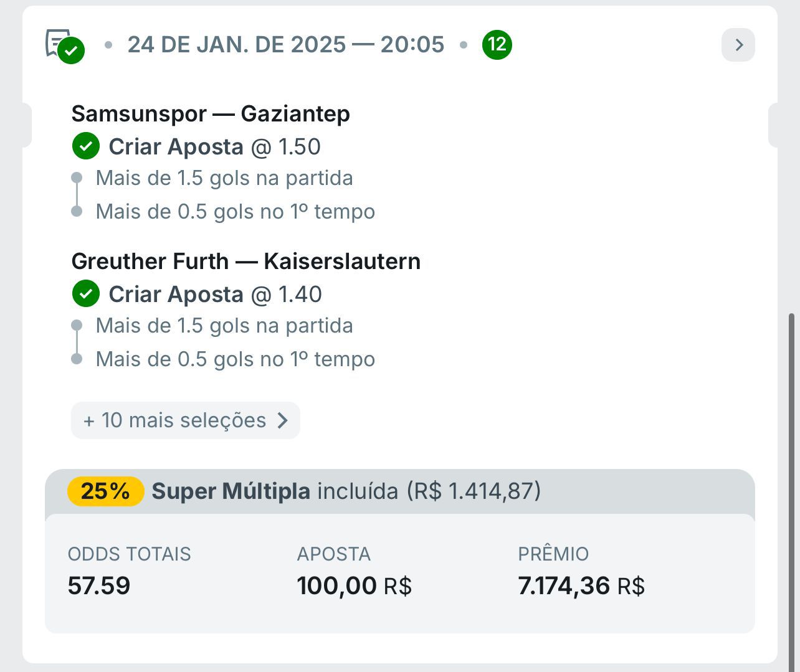Expand the '+ 10 mais seleções' list
The height and width of the screenshot is (672, 800).
[186, 420]
